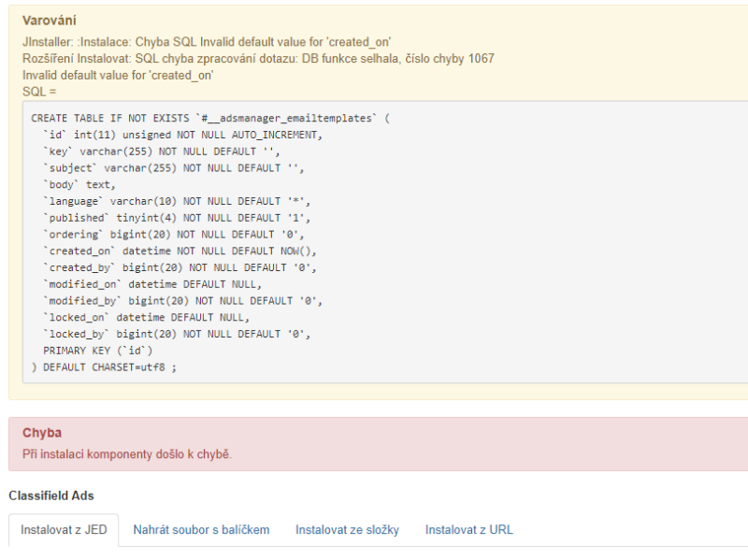The image size is (748, 560).
Task: Open the Instalovat z JED tab
Action: 64,530
